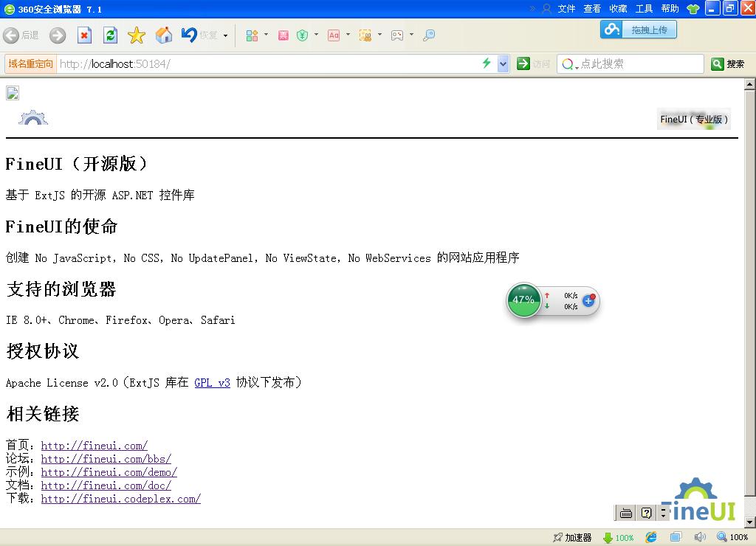Refresh the page with the green reload icon
This screenshot has height=546, width=756.
tap(111, 35)
